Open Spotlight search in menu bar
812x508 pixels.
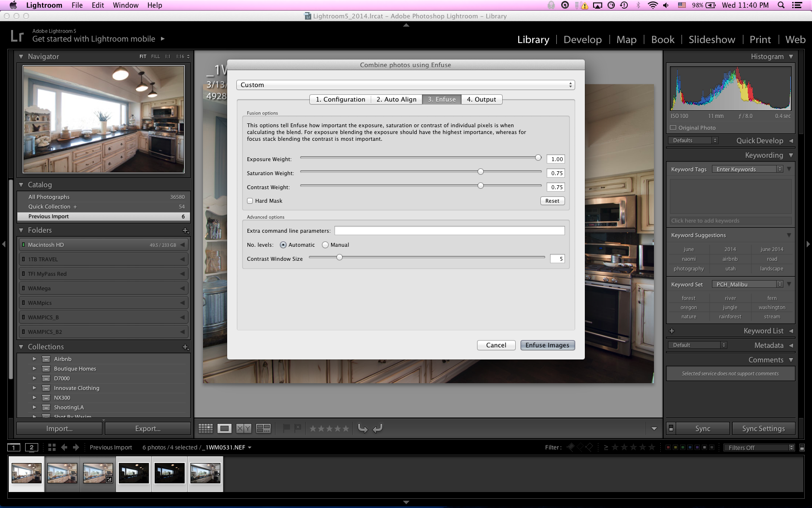click(x=781, y=5)
